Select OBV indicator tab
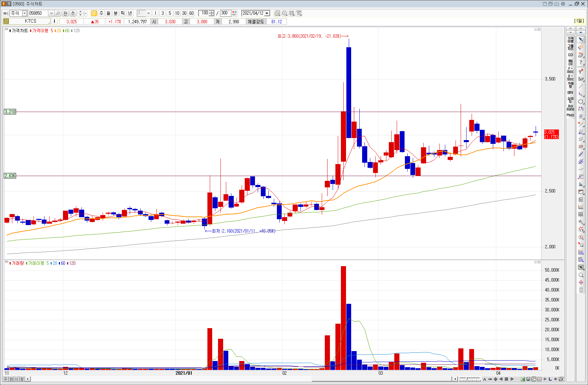Viewport: 588px width, 385px height. [571, 92]
